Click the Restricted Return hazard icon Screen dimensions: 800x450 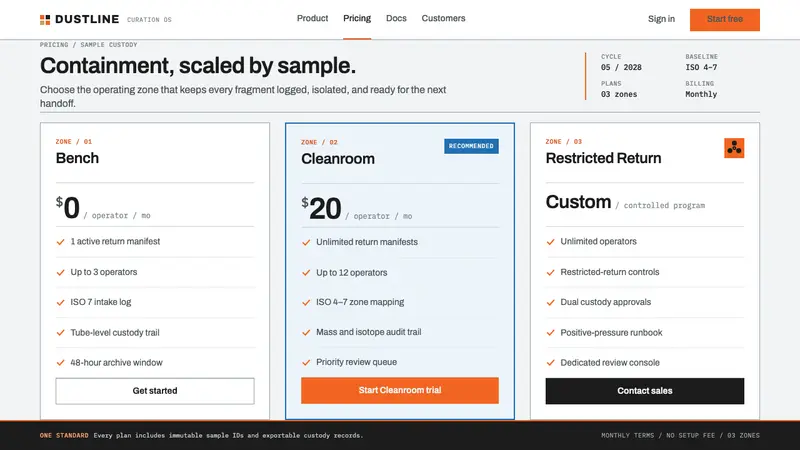click(x=734, y=148)
